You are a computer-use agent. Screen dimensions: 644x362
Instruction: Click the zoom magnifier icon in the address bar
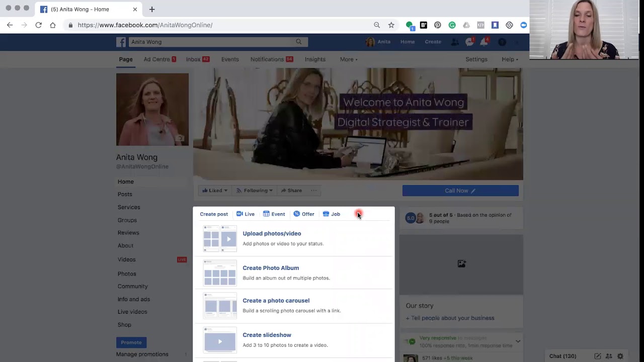(377, 25)
